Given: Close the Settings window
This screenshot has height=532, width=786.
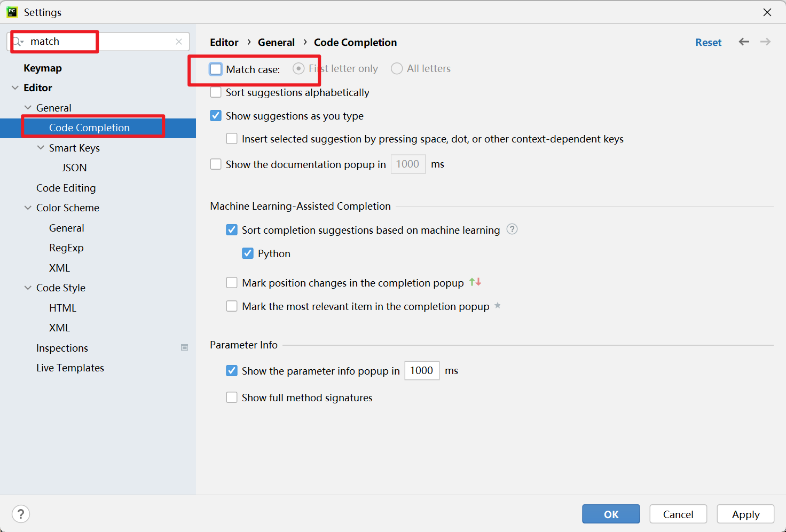Looking at the screenshot, I should 767,12.
